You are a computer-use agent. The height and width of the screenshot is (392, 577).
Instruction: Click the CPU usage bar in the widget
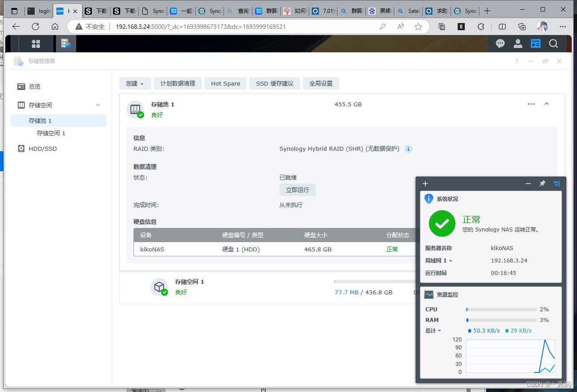click(502, 310)
